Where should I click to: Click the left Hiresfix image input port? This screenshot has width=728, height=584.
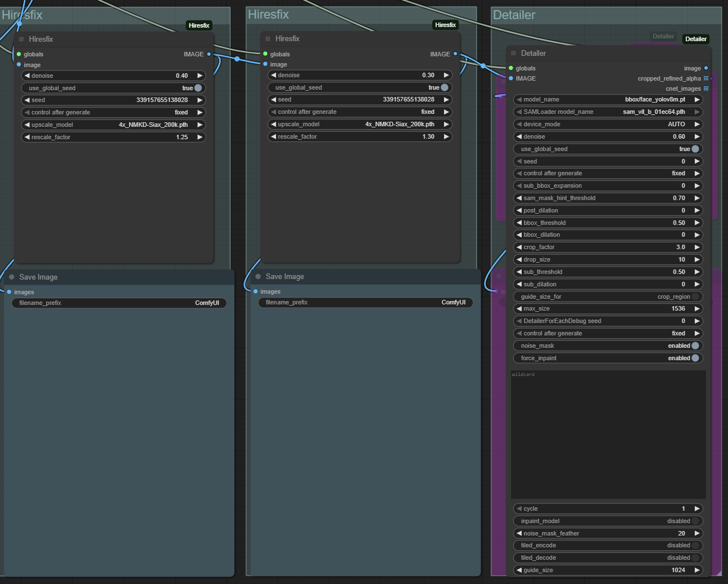pos(19,65)
